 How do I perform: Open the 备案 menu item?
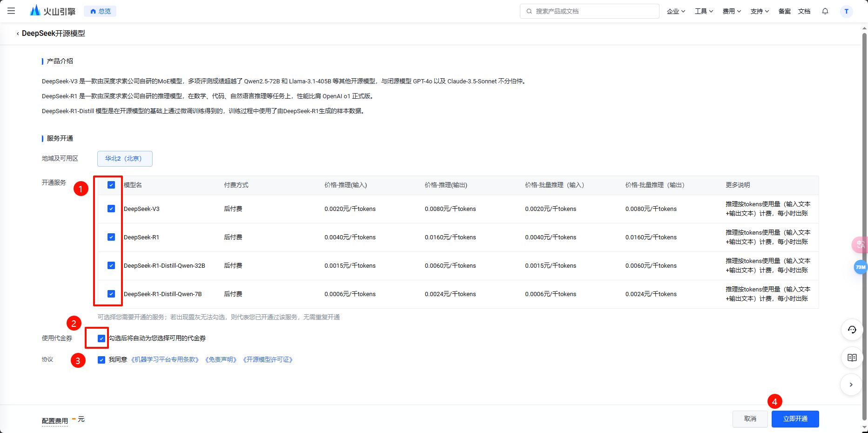coord(785,11)
